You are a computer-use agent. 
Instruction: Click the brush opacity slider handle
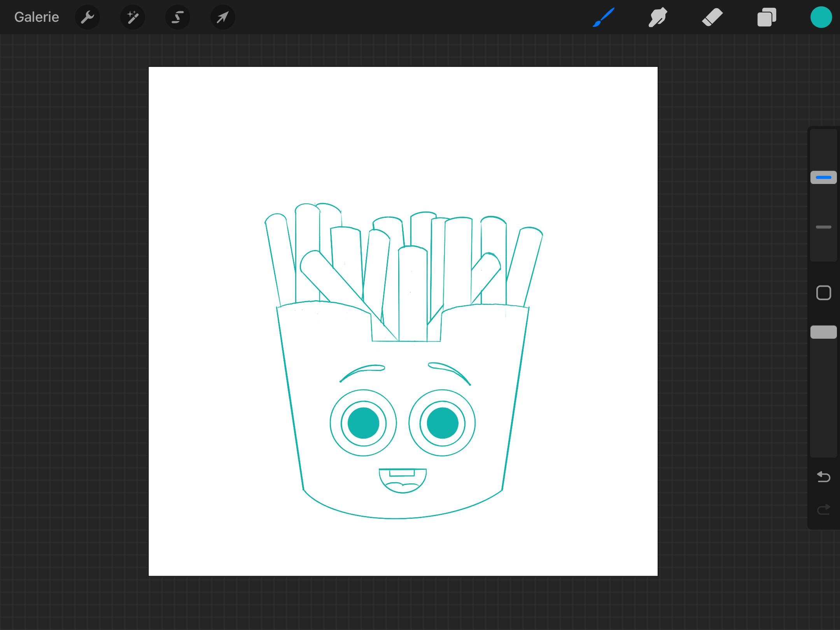click(x=823, y=332)
